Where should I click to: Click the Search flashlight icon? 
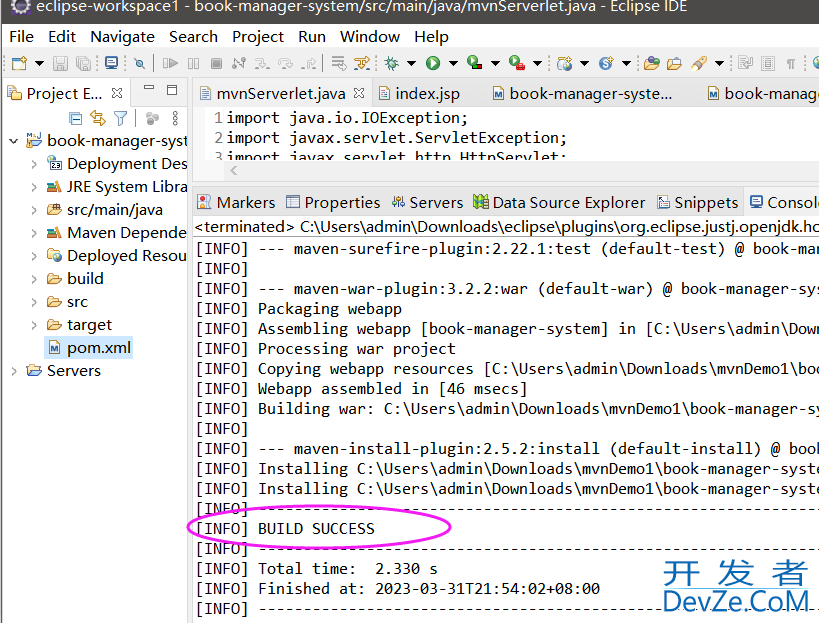699,63
